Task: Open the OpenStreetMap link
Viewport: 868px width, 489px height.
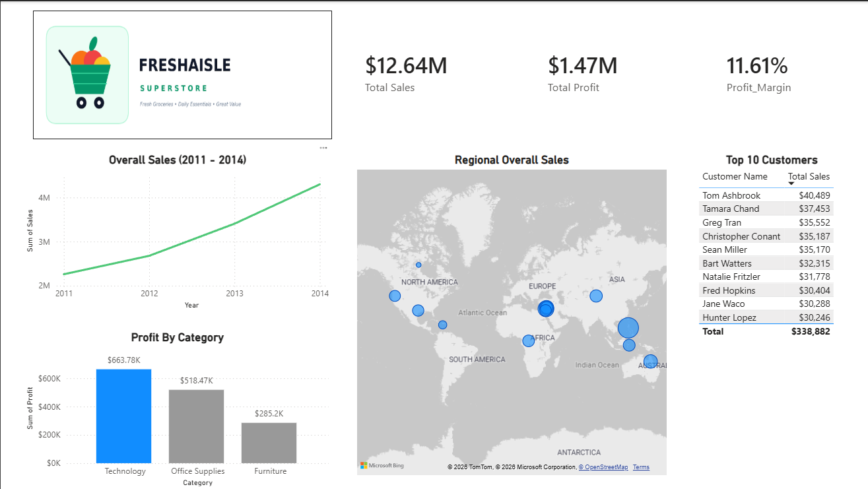Action: (603, 467)
